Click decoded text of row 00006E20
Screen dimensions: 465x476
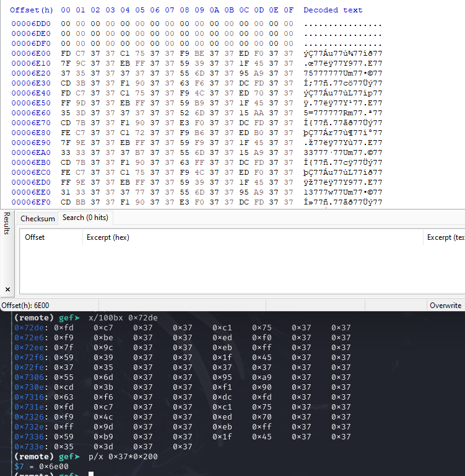pyautogui.click(x=343, y=73)
